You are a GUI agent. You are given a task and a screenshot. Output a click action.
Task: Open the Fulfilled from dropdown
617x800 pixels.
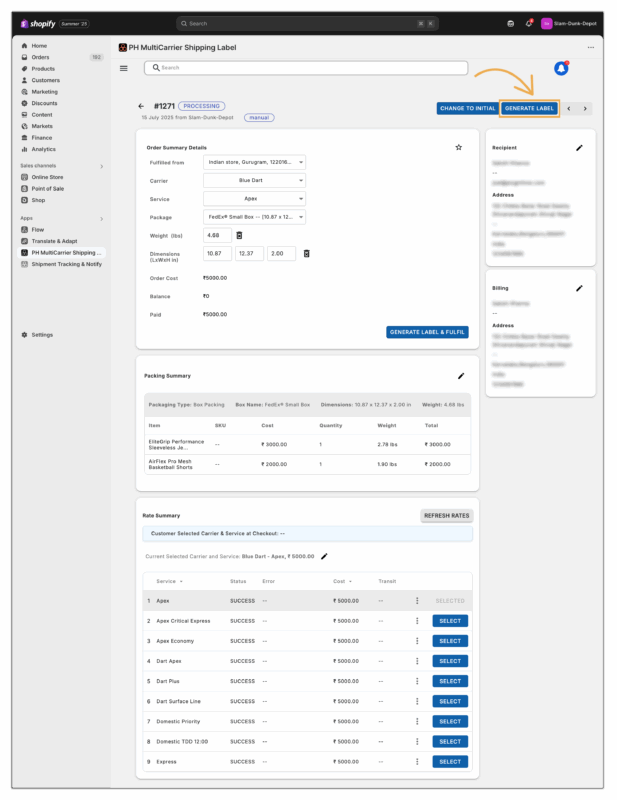pyautogui.click(x=254, y=162)
